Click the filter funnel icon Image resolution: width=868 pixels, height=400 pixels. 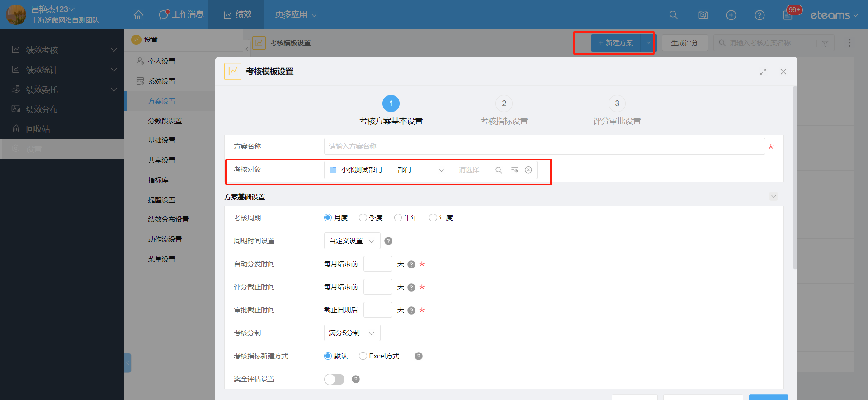click(825, 43)
